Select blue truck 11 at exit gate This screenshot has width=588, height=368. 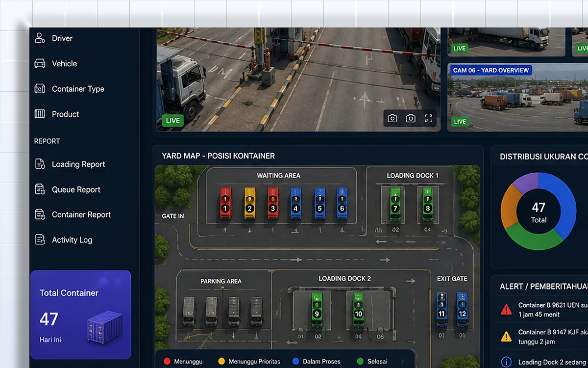point(441,309)
